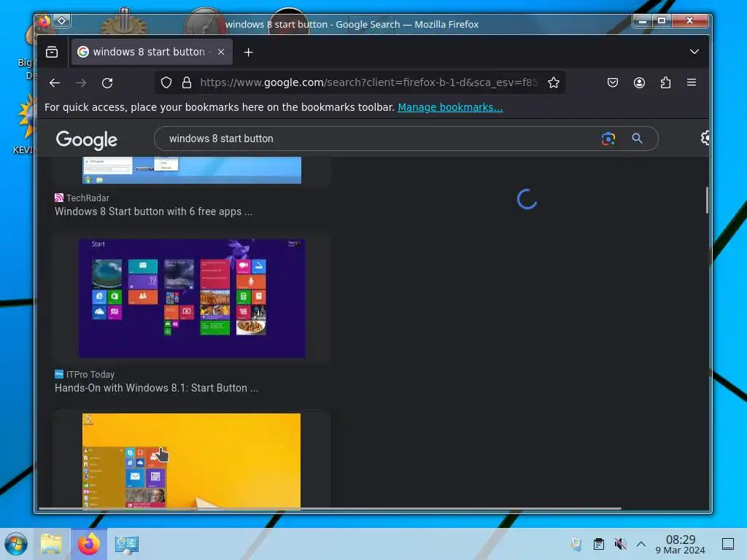Screen dimensions: 747x560
Task: Expand hidden system tray icons
Action: pyautogui.click(x=641, y=544)
